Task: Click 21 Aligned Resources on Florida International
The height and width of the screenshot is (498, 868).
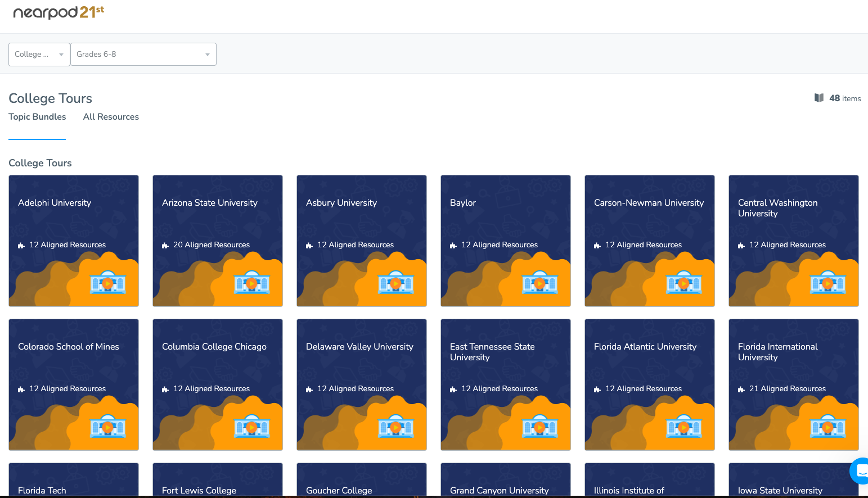Action: 788,389
